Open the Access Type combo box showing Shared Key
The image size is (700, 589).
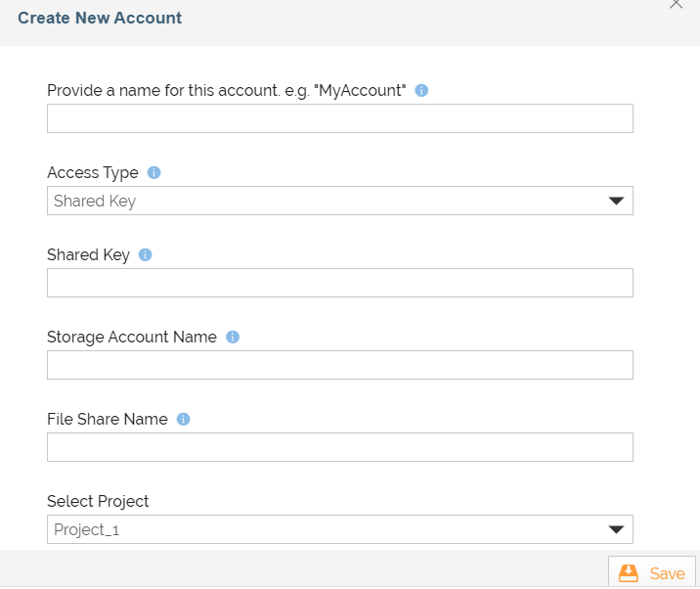pos(323,201)
